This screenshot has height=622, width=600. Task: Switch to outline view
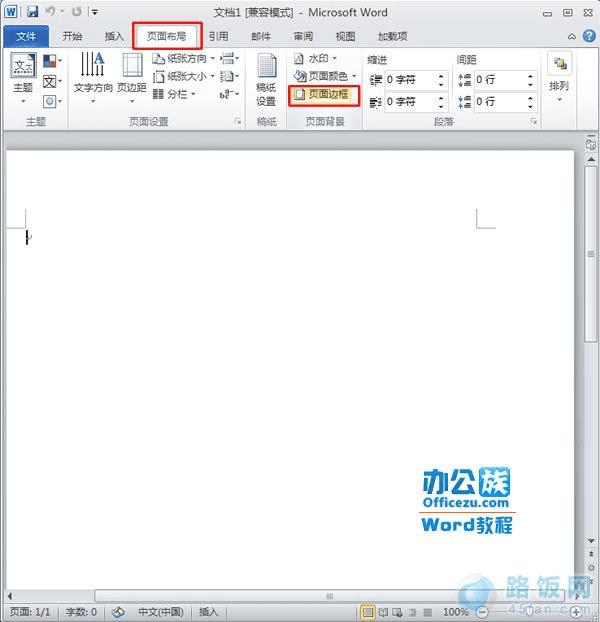[x=412, y=612]
